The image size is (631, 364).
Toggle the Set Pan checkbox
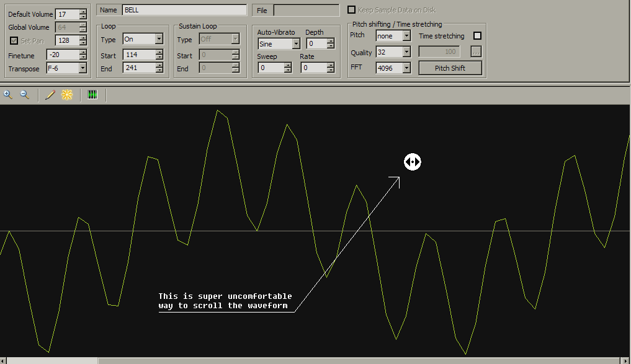(x=14, y=41)
